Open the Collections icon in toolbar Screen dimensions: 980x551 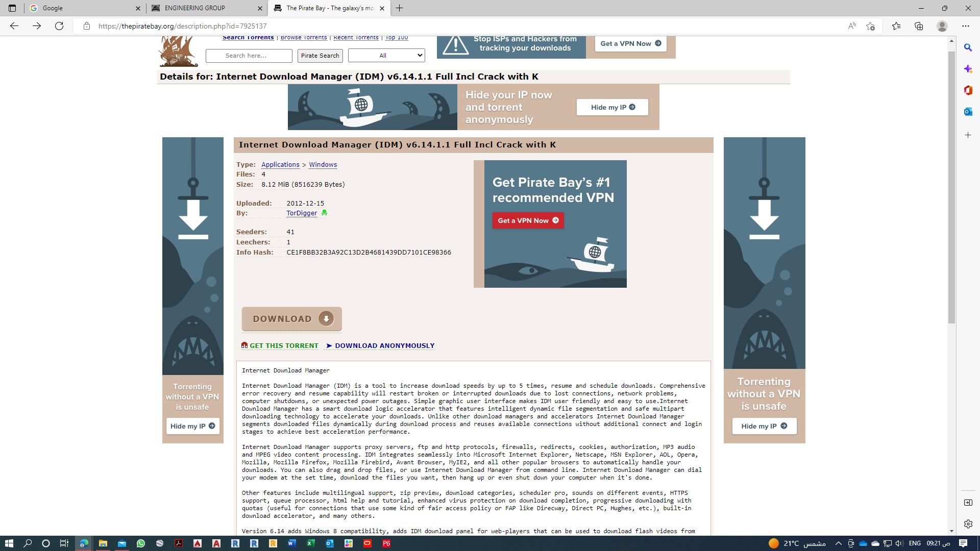919,26
